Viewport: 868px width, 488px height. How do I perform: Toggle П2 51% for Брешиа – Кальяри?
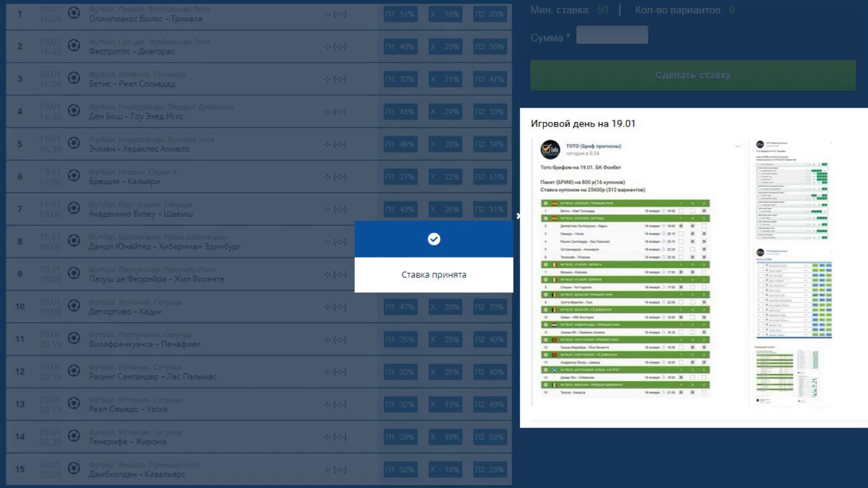[490, 177]
